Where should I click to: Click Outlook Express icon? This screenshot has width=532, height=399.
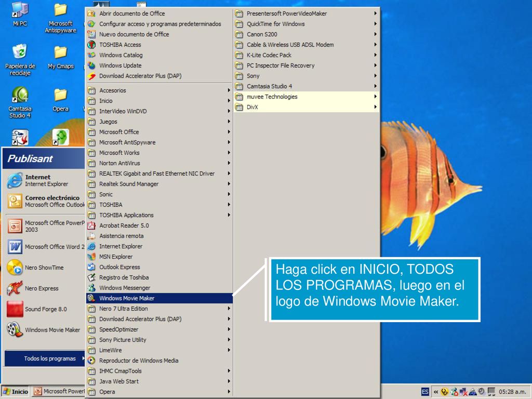[91, 267]
